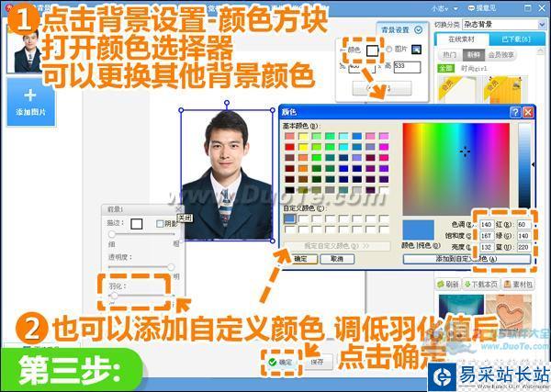Viewport: 551px width, 392px height.
Task: Click the 羽化 feather slider handle
Action: click(115, 296)
